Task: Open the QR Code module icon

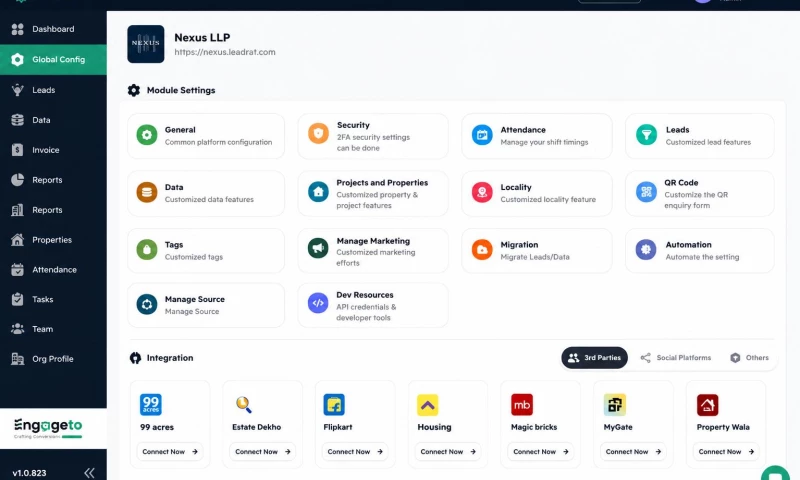Action: point(646,192)
